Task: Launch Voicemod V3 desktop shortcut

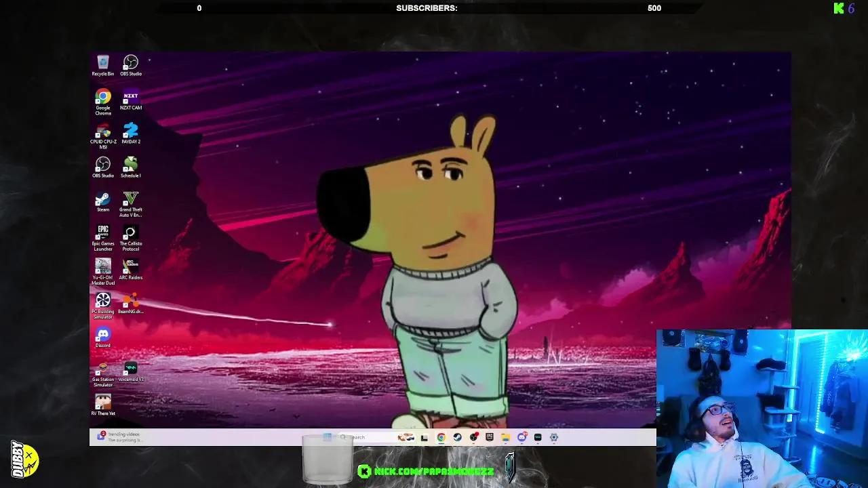Action: (131, 371)
